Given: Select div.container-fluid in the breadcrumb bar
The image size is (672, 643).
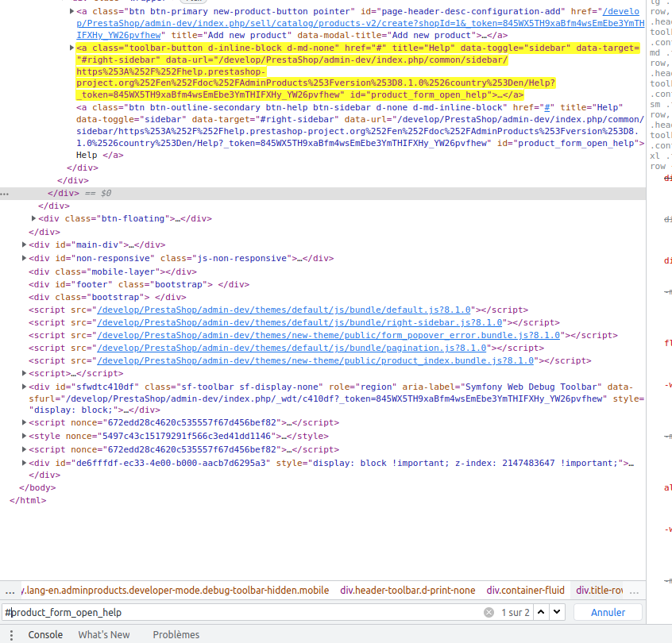Looking at the screenshot, I should [x=525, y=590].
